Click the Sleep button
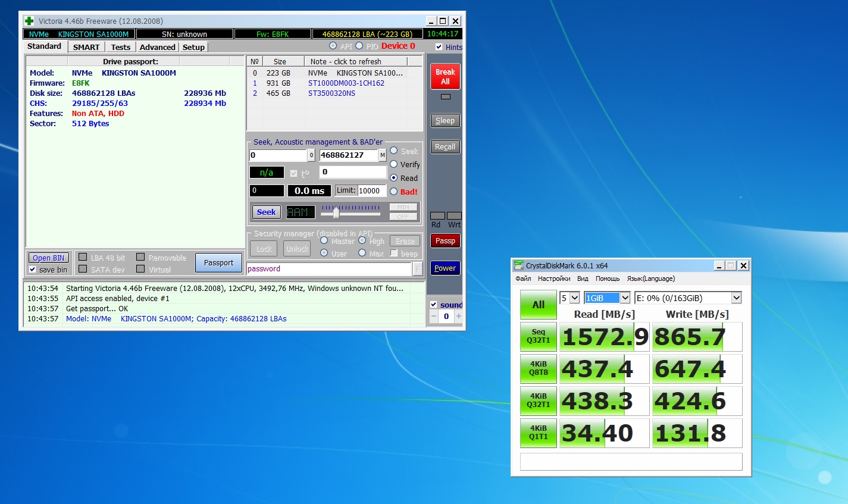 445,121
